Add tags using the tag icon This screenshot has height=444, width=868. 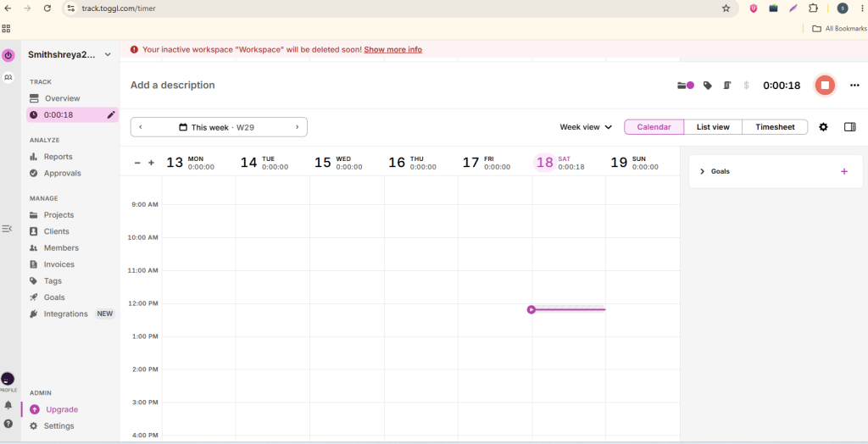[708, 86]
